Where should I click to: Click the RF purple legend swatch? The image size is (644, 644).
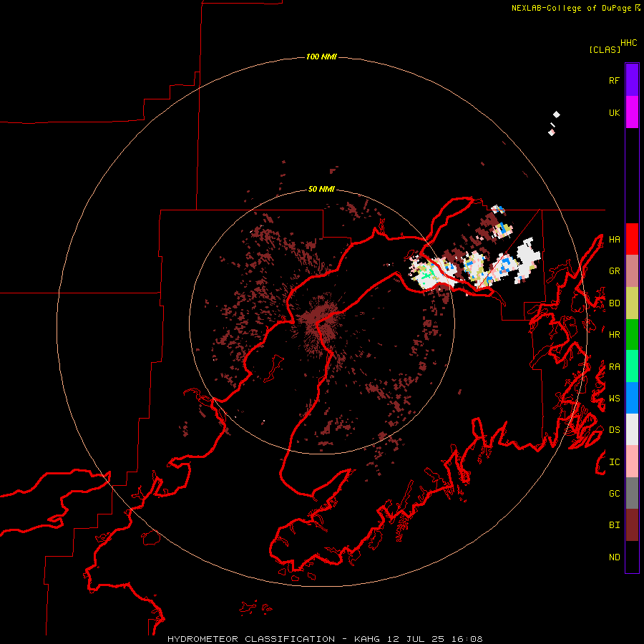(x=632, y=80)
